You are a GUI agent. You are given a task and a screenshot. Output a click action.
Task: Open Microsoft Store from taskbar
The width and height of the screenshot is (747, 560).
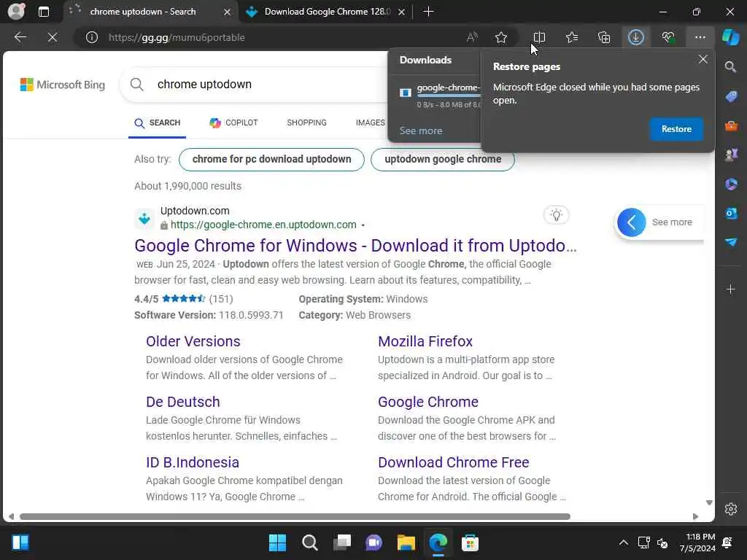pyautogui.click(x=470, y=542)
